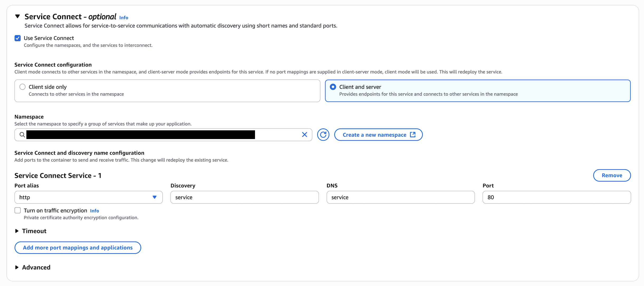Collapse the Service Connect section triangle

click(17, 16)
